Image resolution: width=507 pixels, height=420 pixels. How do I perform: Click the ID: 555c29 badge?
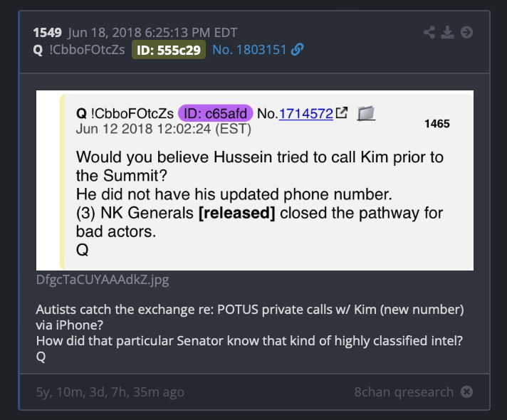(169, 50)
